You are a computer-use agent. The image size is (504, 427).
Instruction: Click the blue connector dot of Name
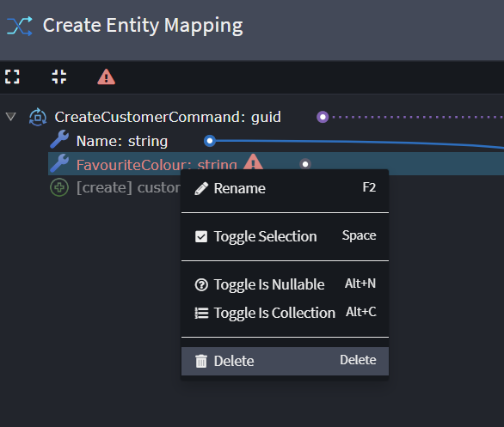[210, 141]
